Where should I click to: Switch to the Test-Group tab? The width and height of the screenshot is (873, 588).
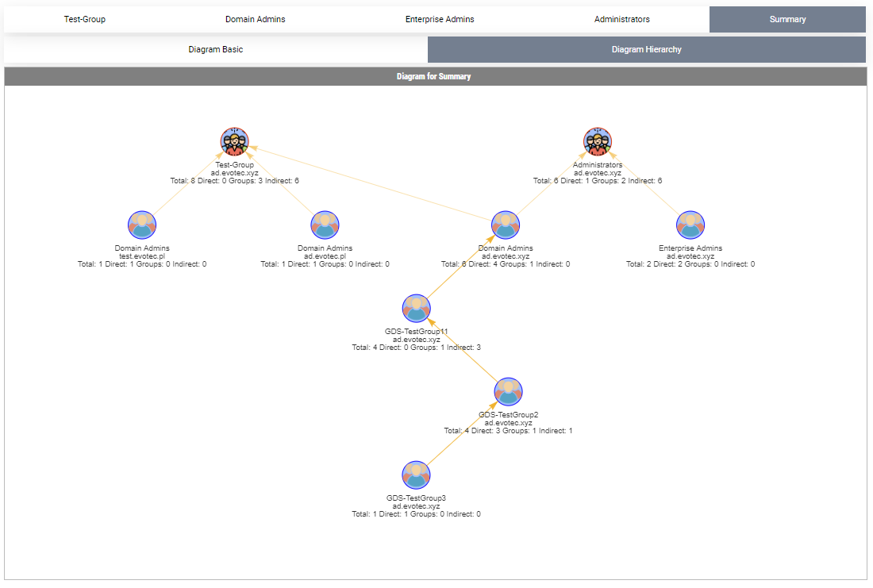(x=85, y=19)
